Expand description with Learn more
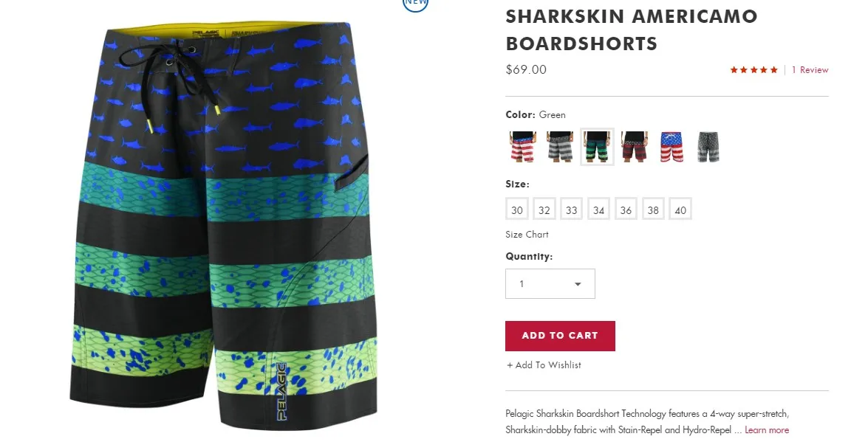 [767, 430]
